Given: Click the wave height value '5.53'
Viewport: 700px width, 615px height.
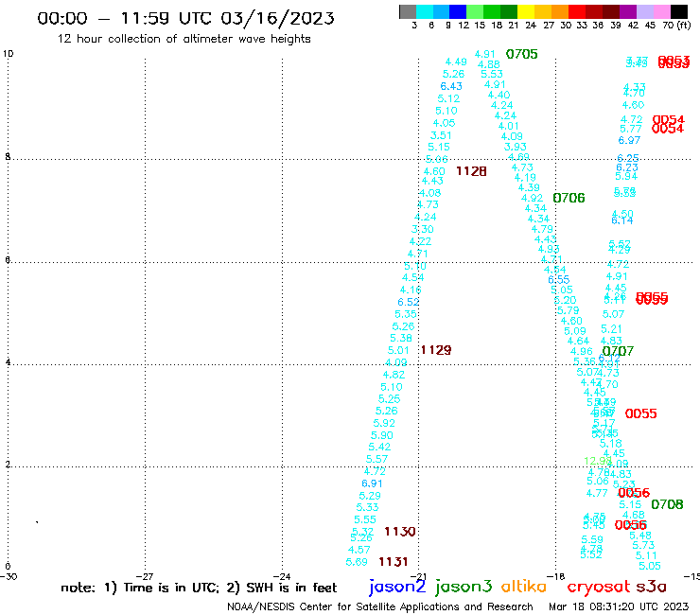Looking at the screenshot, I should pyautogui.click(x=492, y=74).
